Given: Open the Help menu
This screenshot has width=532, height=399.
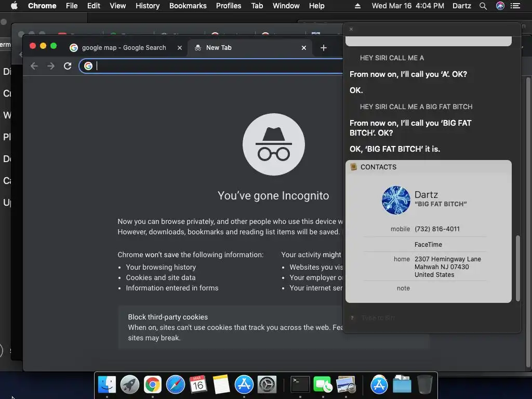Looking at the screenshot, I should click(x=316, y=6).
